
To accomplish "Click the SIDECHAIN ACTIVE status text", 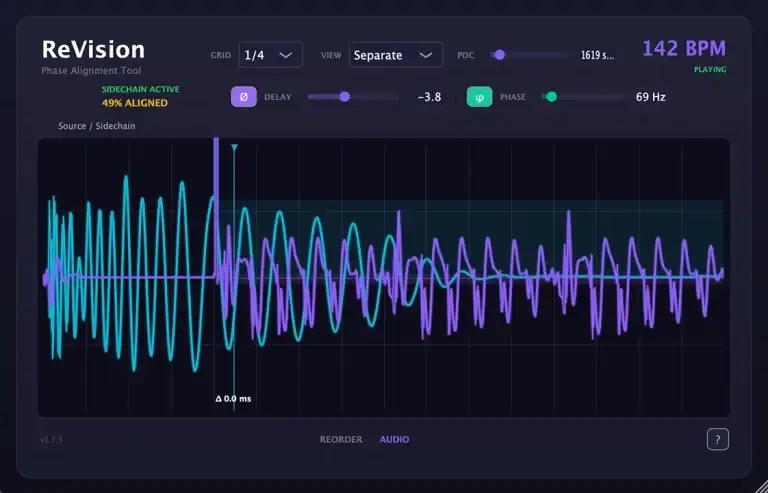I will pyautogui.click(x=141, y=89).
